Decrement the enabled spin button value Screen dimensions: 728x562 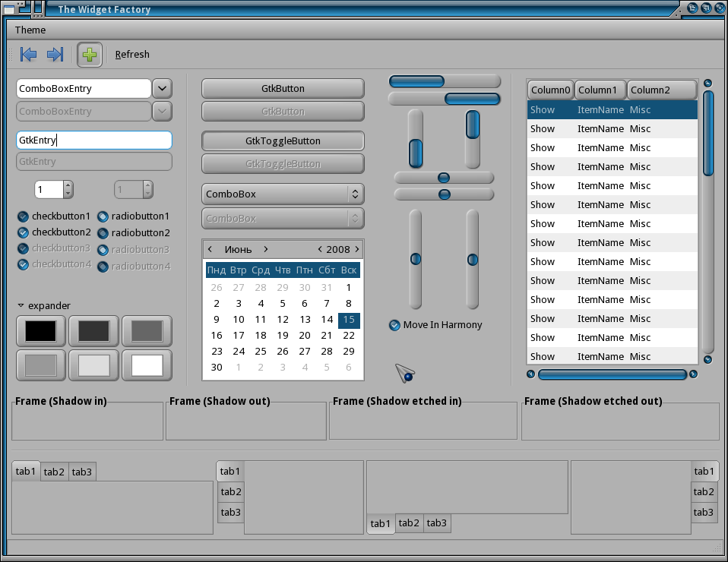click(x=68, y=194)
